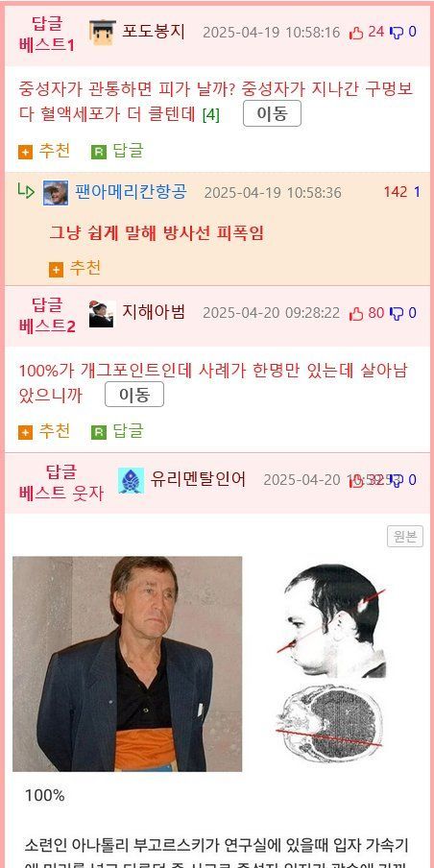The height and width of the screenshot is (868, 434).
Task: Open 지해아범's avatar picture
Action: [x=103, y=314]
